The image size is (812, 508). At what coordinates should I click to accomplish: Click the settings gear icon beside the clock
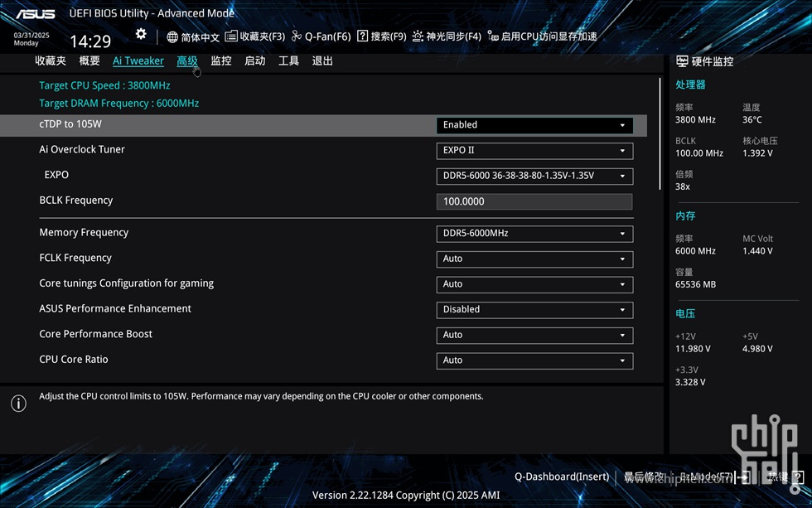pos(141,34)
